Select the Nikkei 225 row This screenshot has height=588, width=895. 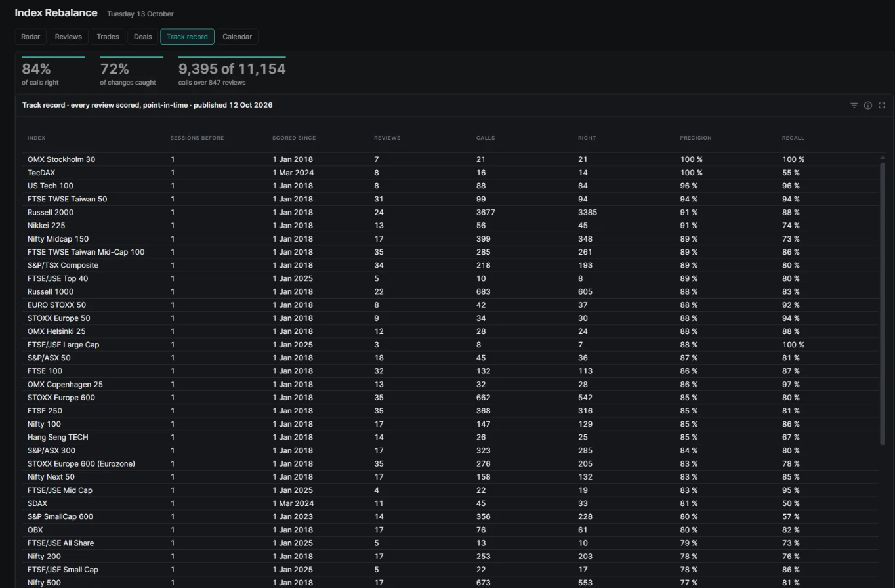(450, 226)
